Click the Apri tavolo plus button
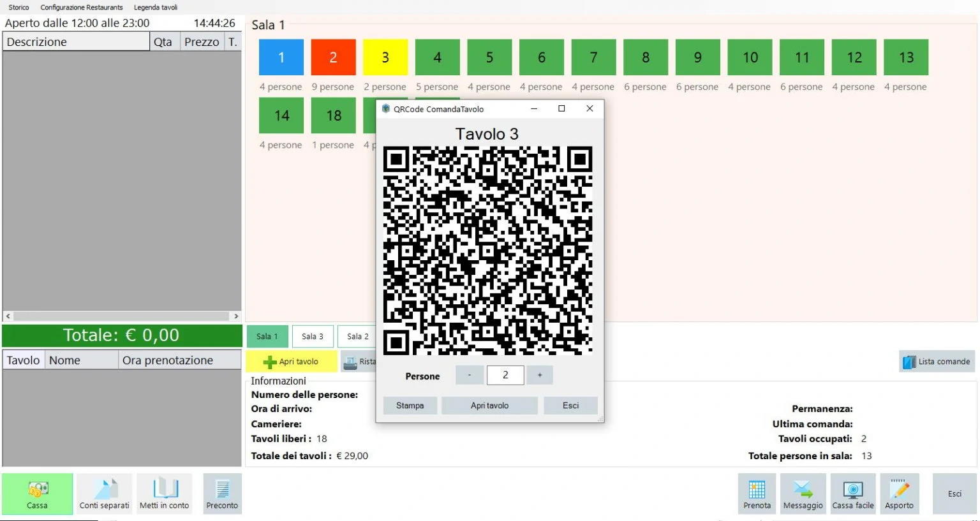Screen dimensions: 980x521 click(291, 362)
